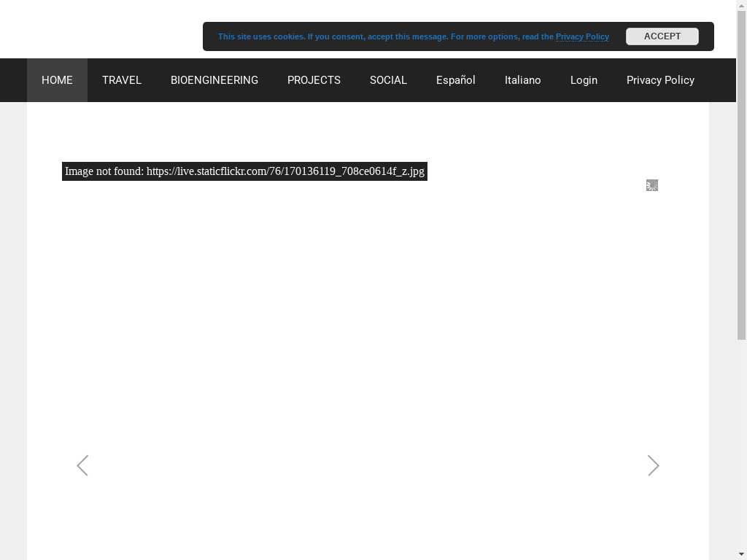Switch the site language to Español
This screenshot has height=560, width=747.
point(455,80)
